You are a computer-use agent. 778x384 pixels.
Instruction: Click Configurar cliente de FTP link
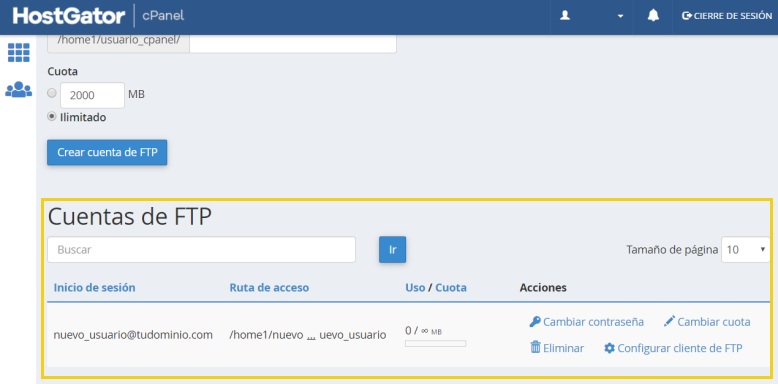[x=673, y=348]
